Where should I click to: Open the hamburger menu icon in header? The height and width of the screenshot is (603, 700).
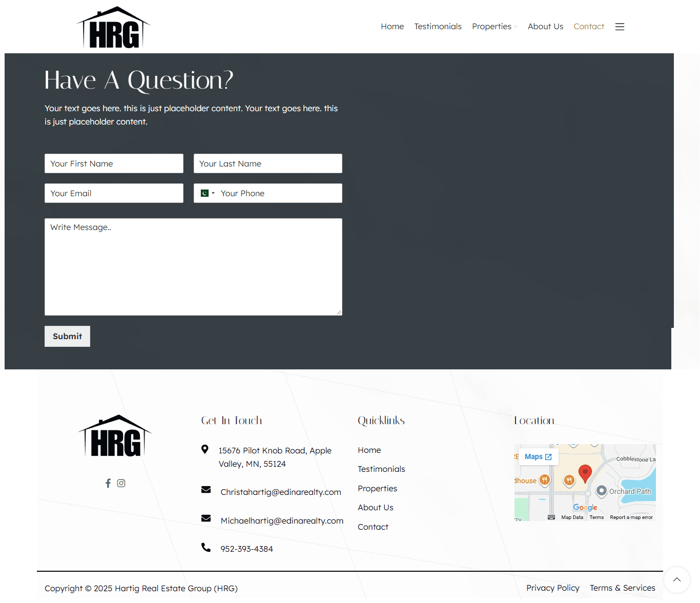click(x=620, y=27)
